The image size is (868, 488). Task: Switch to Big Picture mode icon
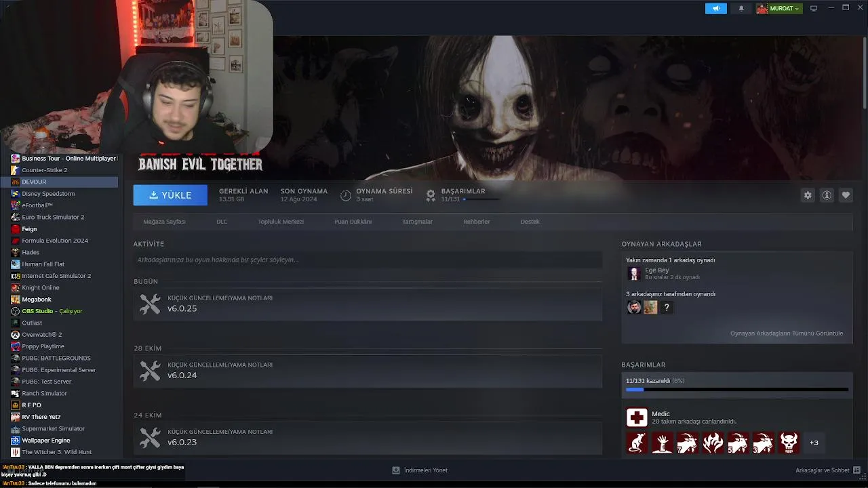(x=814, y=8)
